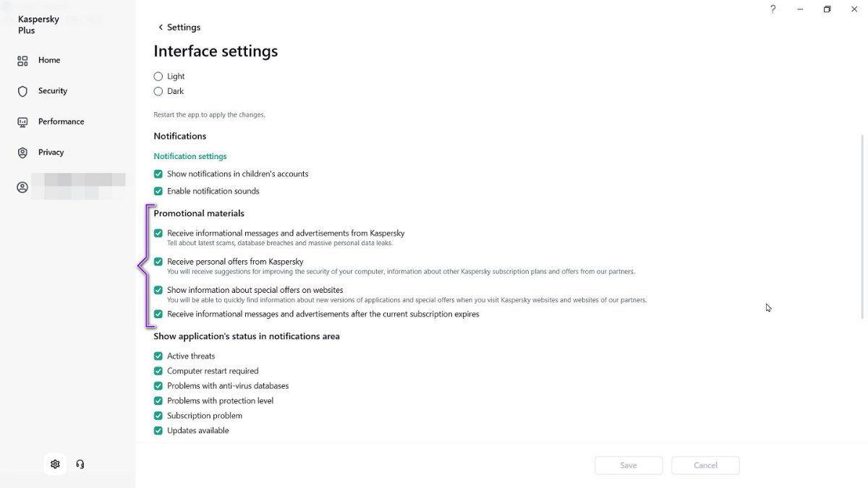Open the Security shield icon

click(22, 91)
